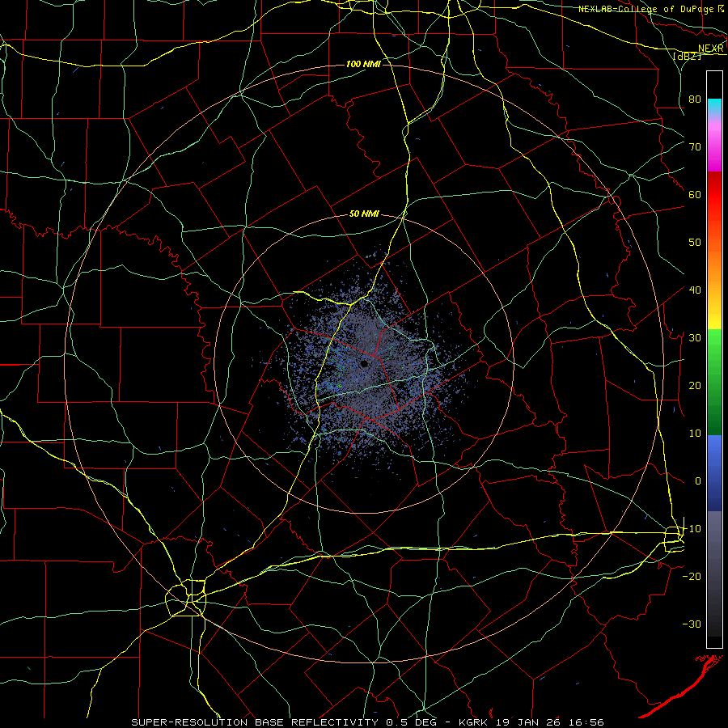Click the Super-Resolution Base Reflectivity caption

coord(367,722)
